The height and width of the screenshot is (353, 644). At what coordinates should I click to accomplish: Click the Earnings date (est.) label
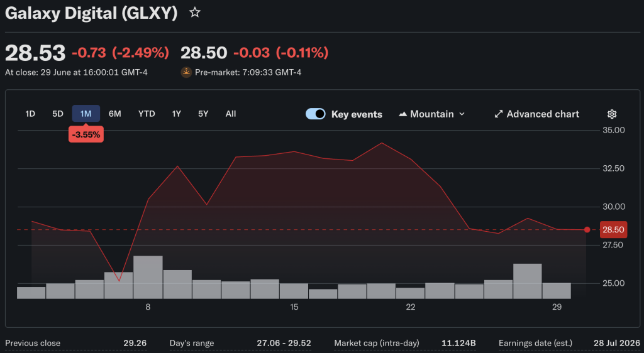coord(535,343)
